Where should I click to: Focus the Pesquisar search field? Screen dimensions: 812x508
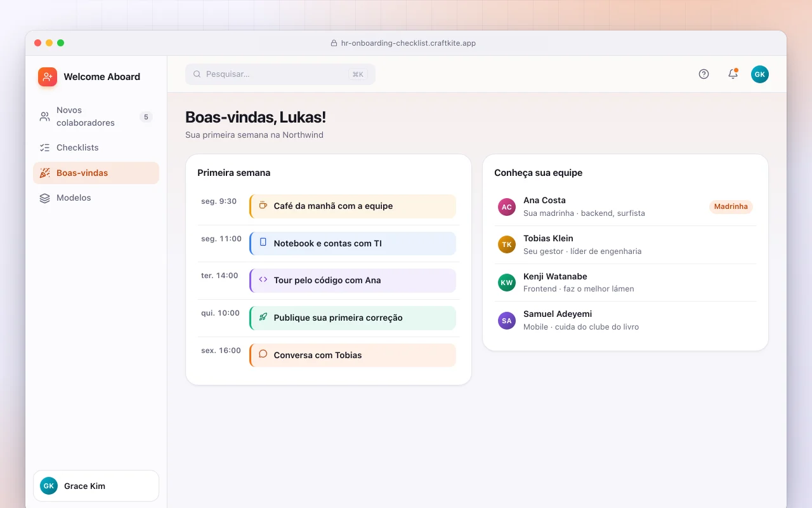click(x=280, y=74)
